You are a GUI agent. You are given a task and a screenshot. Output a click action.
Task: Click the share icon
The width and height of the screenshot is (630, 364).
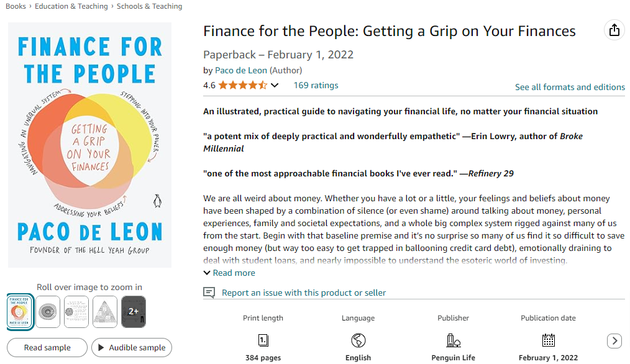click(x=614, y=30)
